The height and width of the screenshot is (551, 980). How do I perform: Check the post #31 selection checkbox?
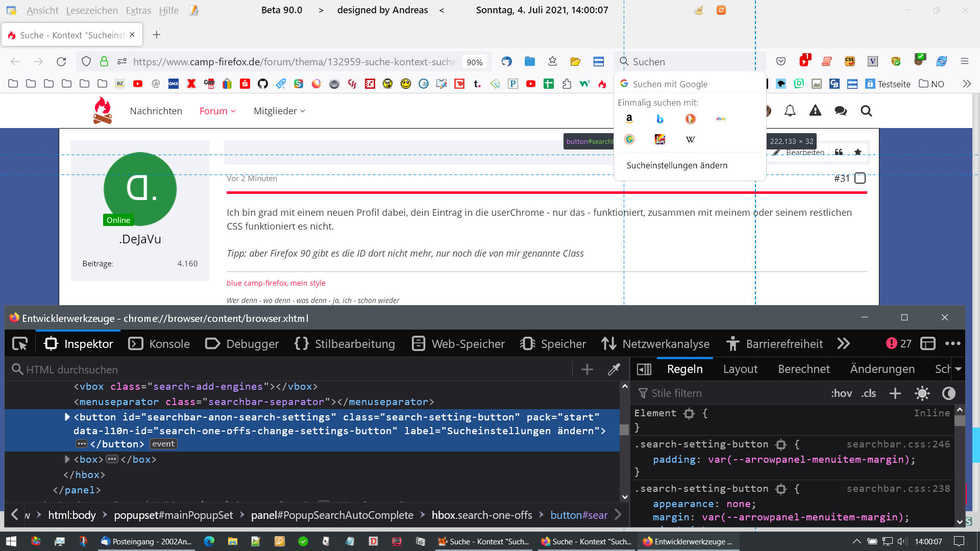(860, 178)
